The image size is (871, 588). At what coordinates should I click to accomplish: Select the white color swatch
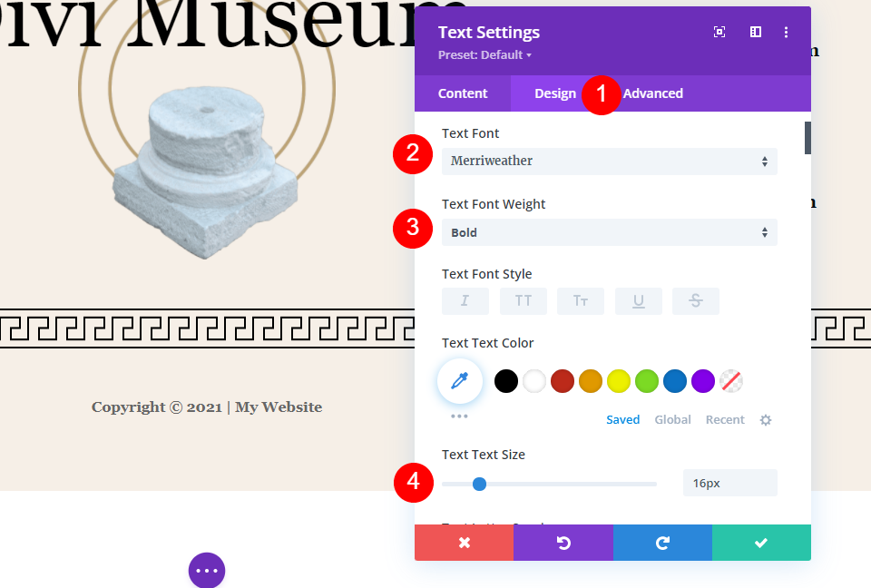coord(534,381)
